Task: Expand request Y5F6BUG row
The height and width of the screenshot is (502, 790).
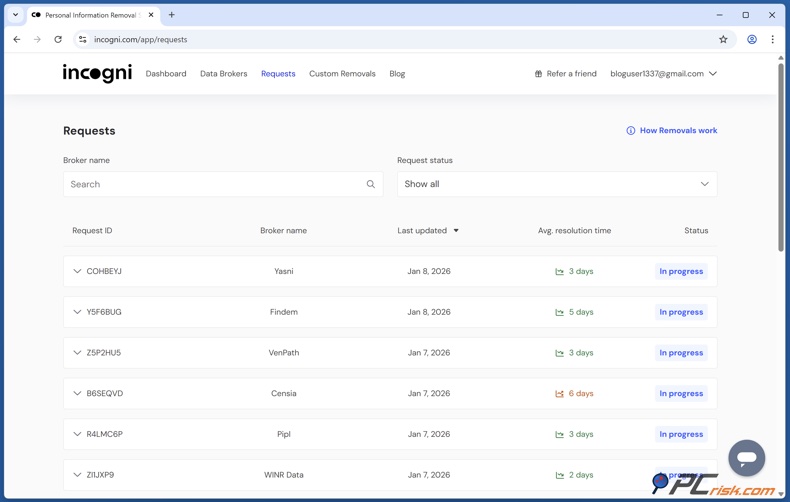Action: 77,312
